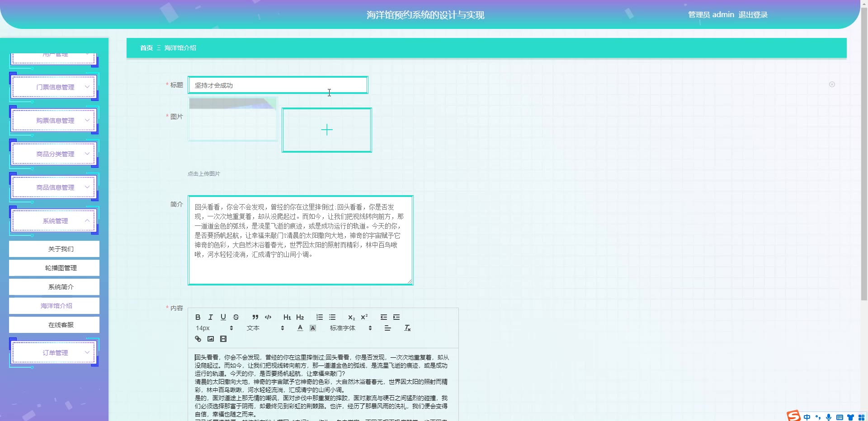Open the 在线客服 menu item
This screenshot has width=868, height=421.
coord(54,325)
